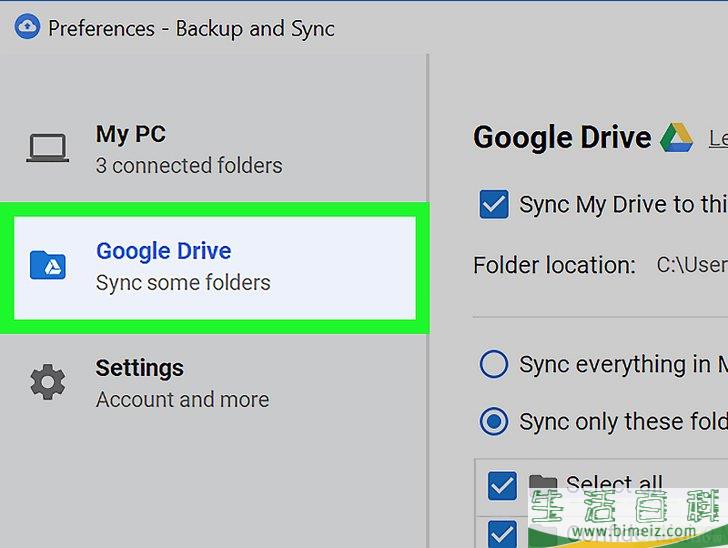The image size is (728, 548).
Task: Choose Sync everything in My Drive
Action: click(494, 364)
